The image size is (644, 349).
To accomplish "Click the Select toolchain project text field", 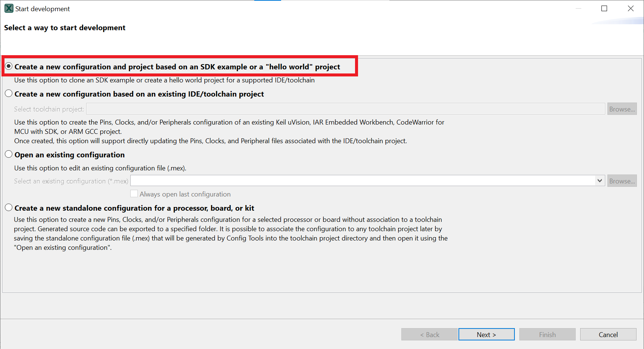I will [x=345, y=109].
